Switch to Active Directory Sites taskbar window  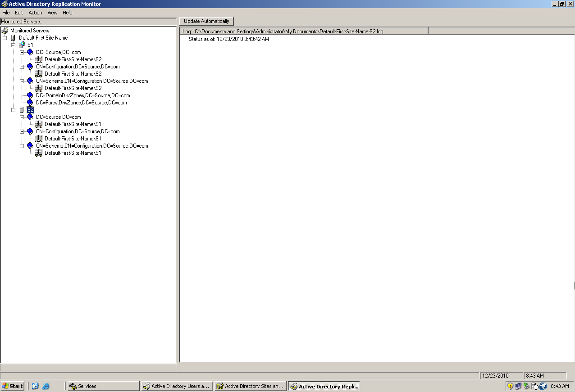(x=250, y=386)
